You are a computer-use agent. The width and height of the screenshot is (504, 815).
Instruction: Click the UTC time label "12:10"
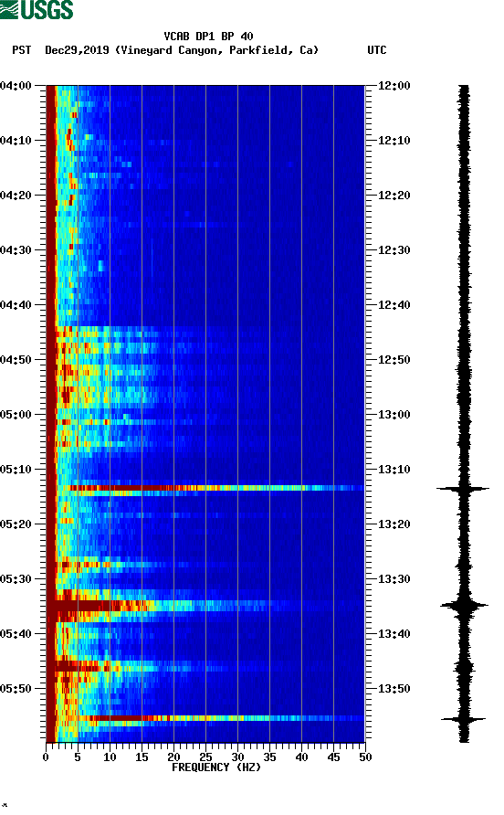coord(394,141)
